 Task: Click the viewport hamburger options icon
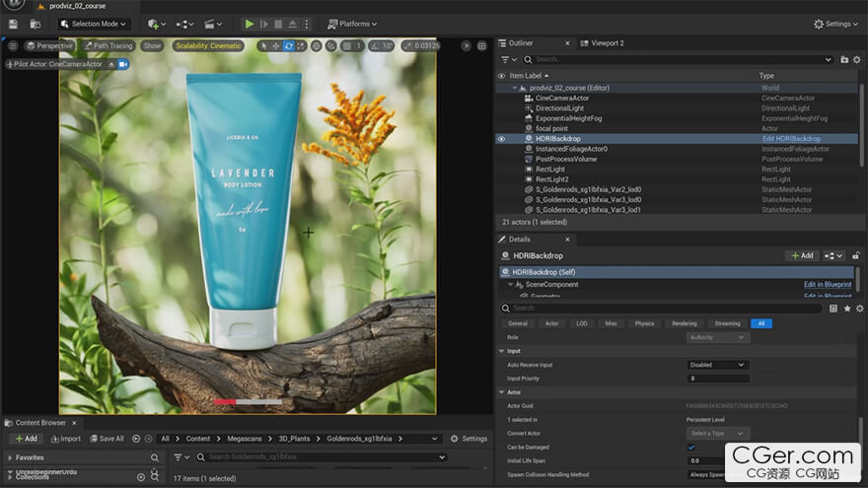(x=13, y=45)
